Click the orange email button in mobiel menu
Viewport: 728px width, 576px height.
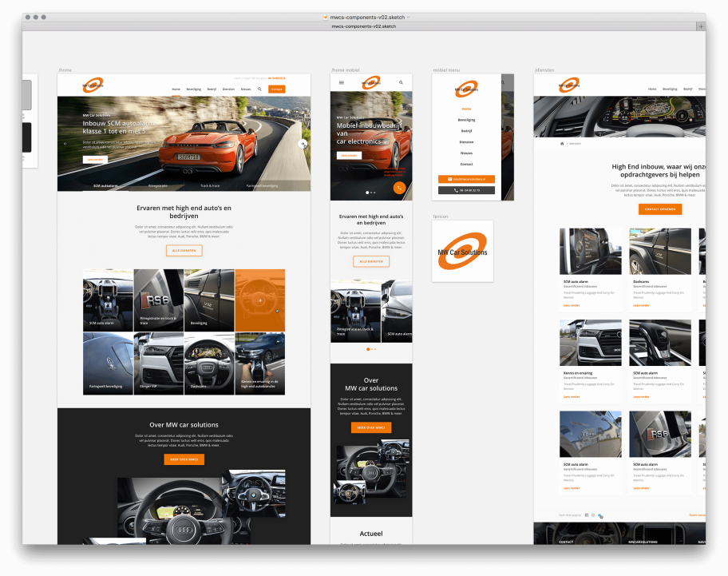point(467,179)
